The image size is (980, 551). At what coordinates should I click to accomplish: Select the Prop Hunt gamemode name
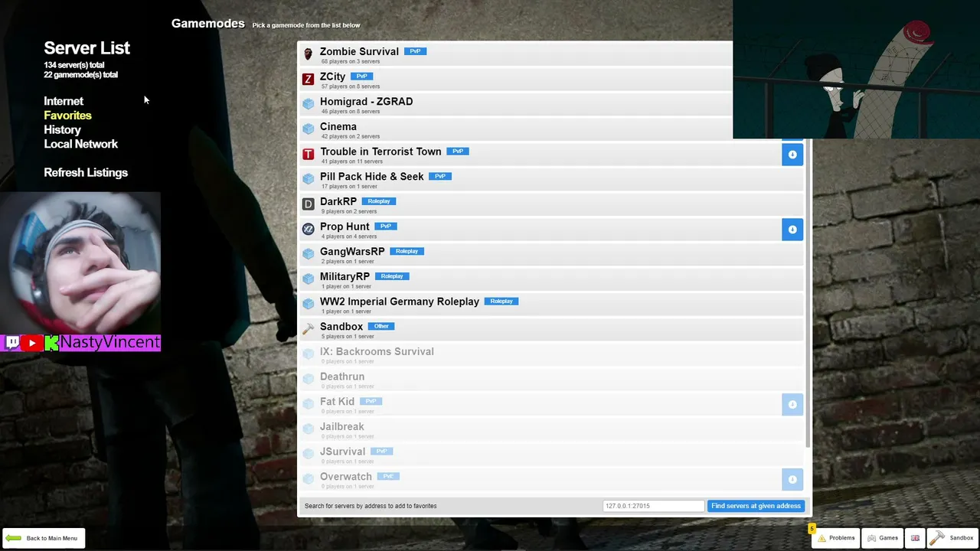click(345, 227)
